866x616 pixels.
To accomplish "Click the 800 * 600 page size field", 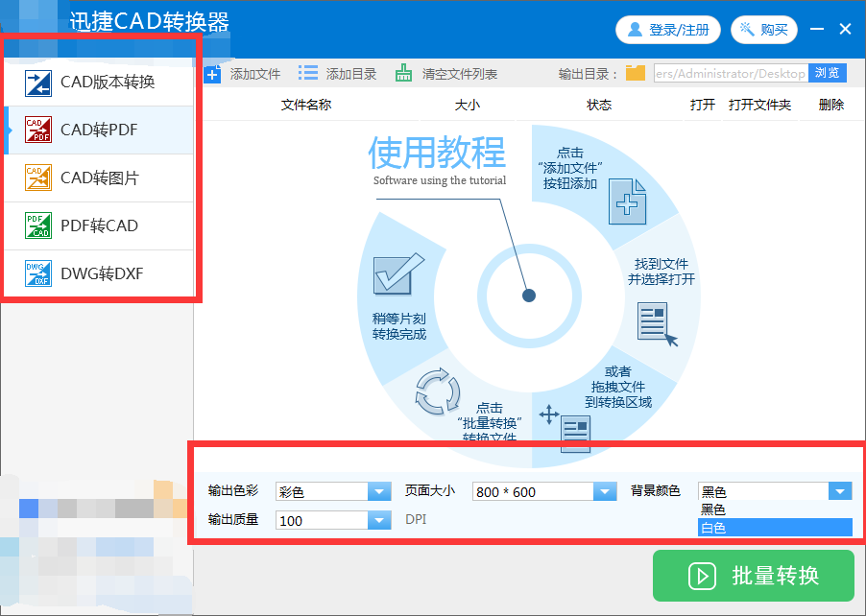I will point(533,491).
